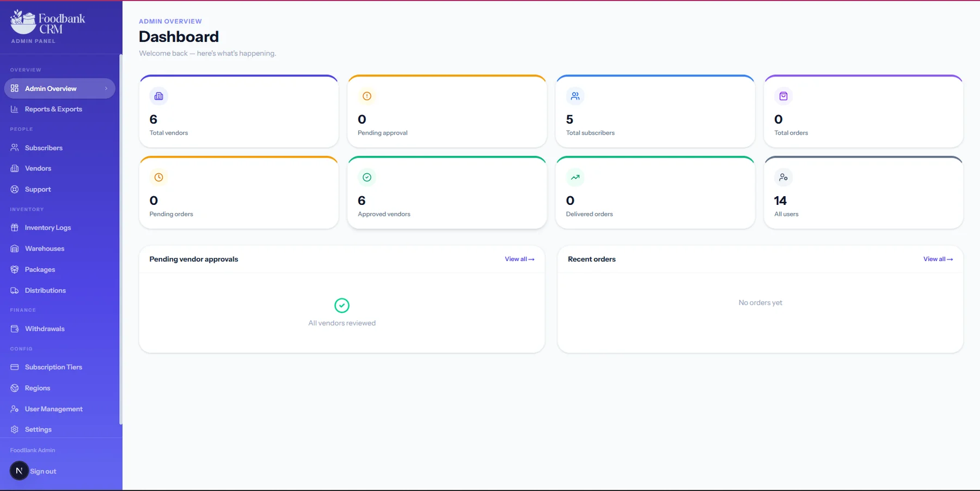This screenshot has height=491, width=980.
Task: Click the Total orders bag icon
Action: 783,96
